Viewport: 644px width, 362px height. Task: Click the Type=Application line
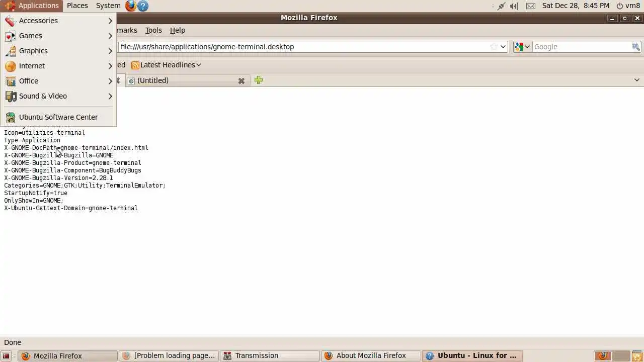(x=32, y=140)
